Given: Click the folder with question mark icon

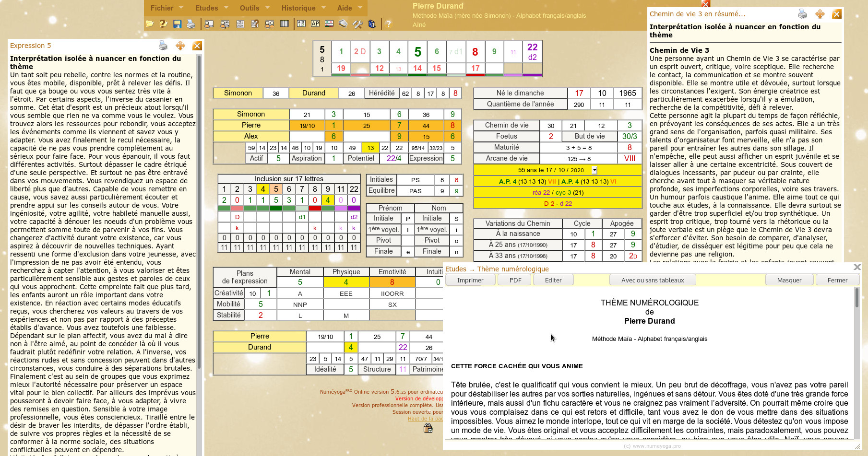Looking at the screenshot, I should point(164,23).
